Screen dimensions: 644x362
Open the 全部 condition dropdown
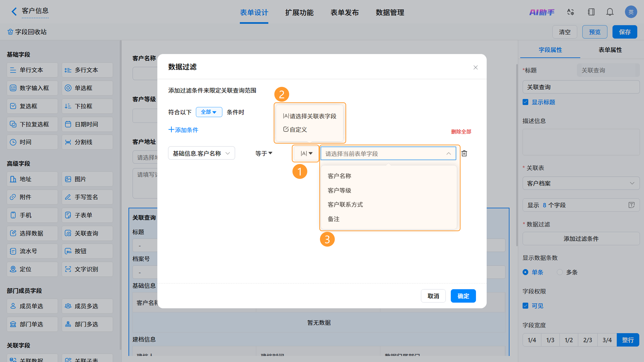[209, 112]
